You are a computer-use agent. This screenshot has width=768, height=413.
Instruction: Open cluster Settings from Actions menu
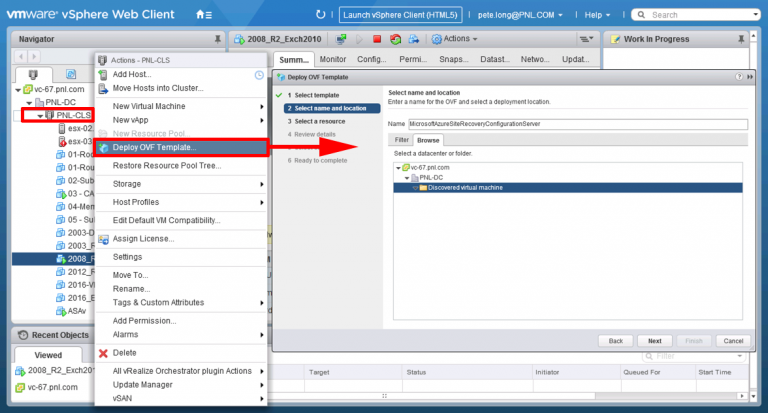click(127, 257)
